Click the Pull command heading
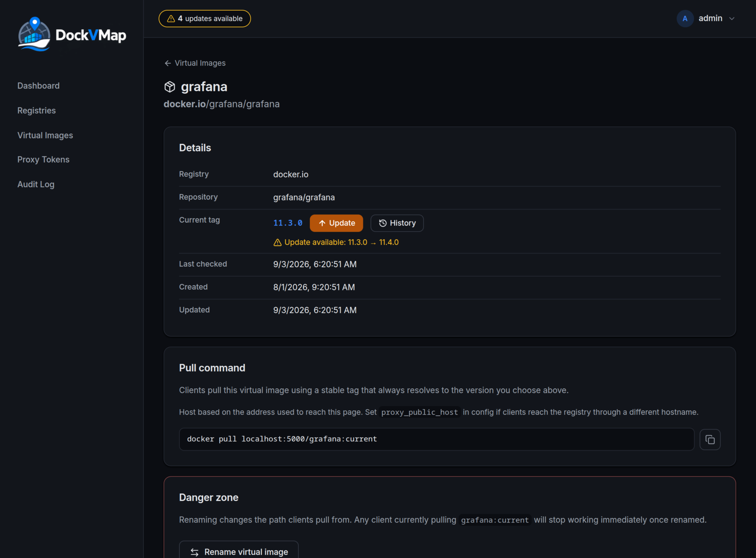The image size is (756, 558). 212,368
